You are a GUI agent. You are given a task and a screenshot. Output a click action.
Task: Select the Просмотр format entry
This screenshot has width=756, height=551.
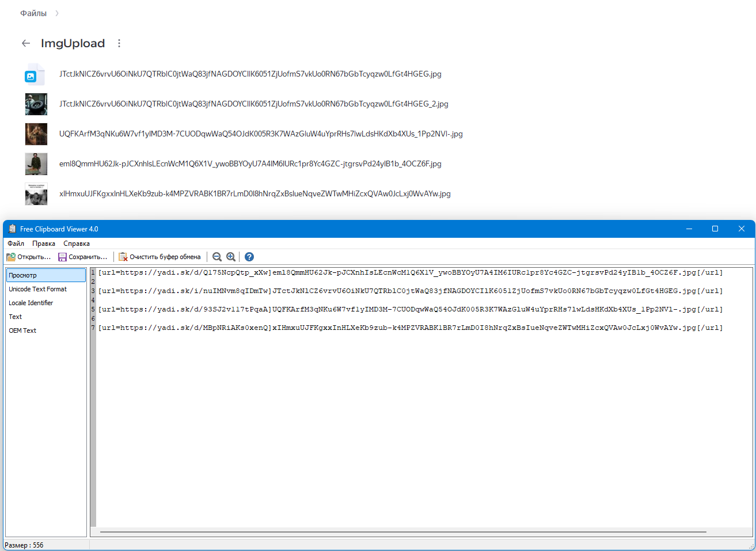pos(46,275)
